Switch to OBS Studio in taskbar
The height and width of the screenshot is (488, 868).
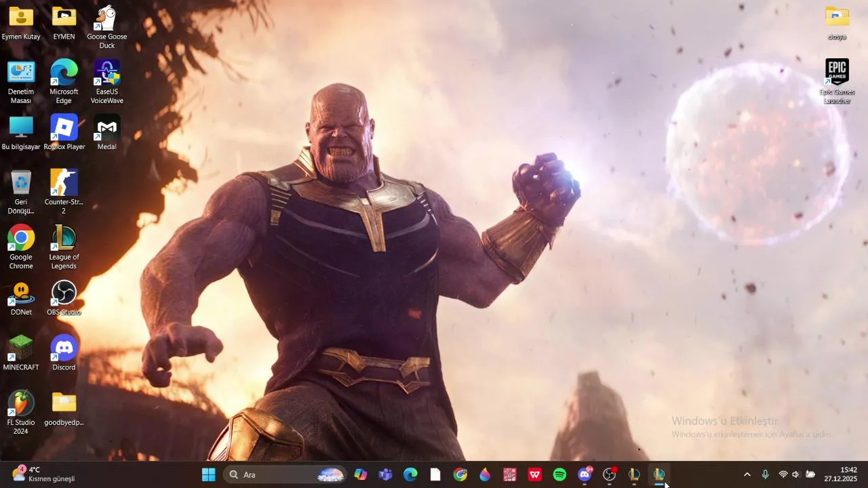click(x=610, y=474)
